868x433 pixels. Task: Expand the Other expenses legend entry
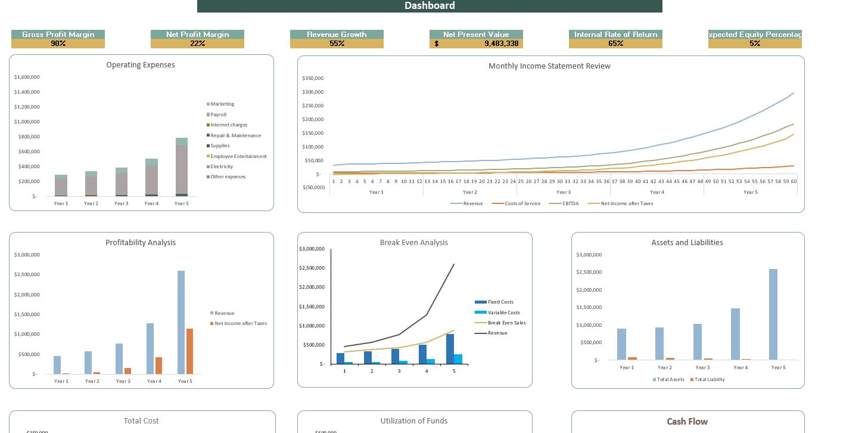(207, 177)
